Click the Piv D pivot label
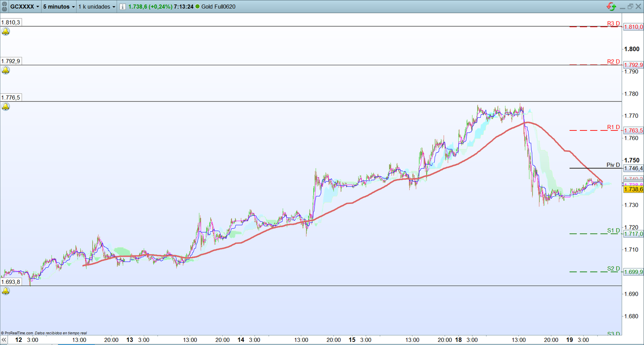The image size is (644, 345). 613,165
